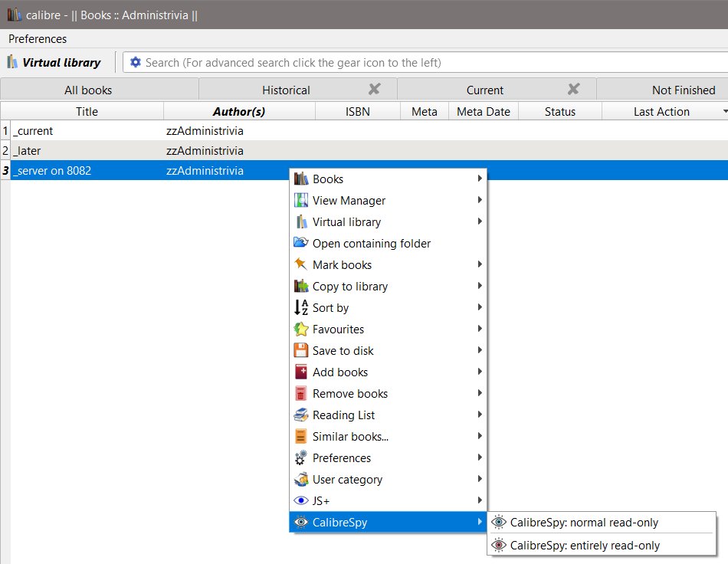
Task: Expand the Save to disk submenu arrow
Action: coord(480,350)
